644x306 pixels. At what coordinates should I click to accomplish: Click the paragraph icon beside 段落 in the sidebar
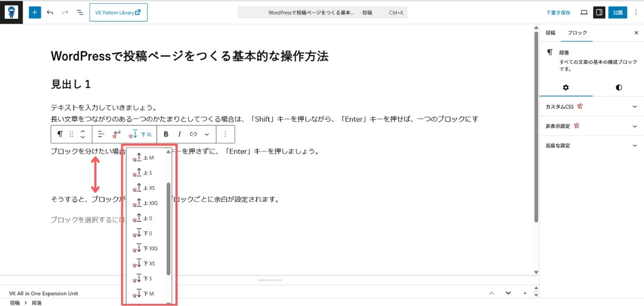tap(550, 53)
